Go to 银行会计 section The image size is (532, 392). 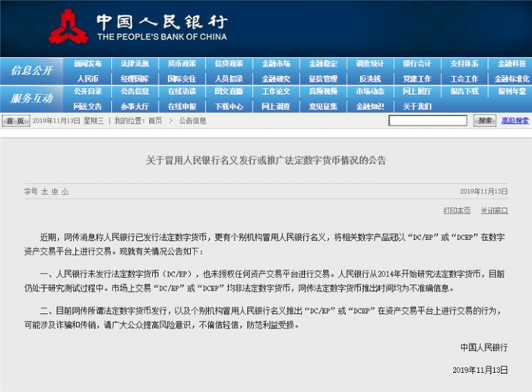417,64
